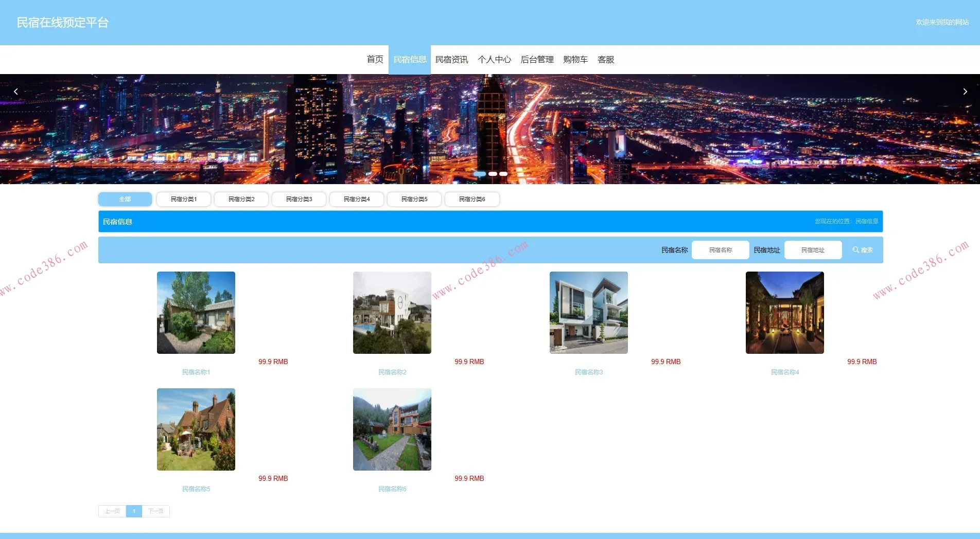Viewport: 980px width, 539px height.
Task: Focus the 民宿地址 search input
Action: (813, 250)
